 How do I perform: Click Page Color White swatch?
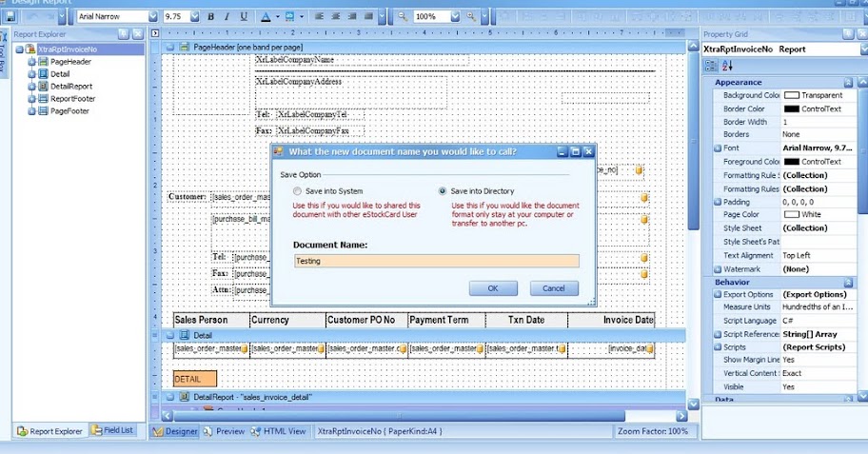(x=792, y=214)
